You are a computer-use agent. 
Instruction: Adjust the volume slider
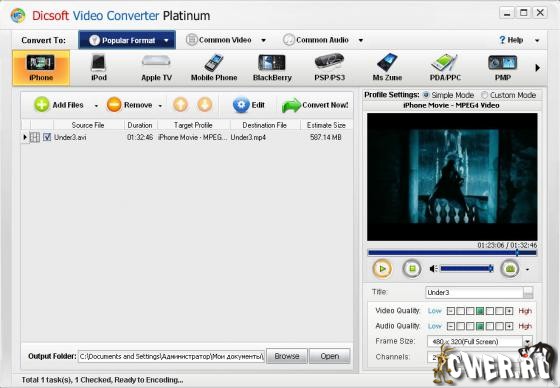pyautogui.click(x=466, y=269)
